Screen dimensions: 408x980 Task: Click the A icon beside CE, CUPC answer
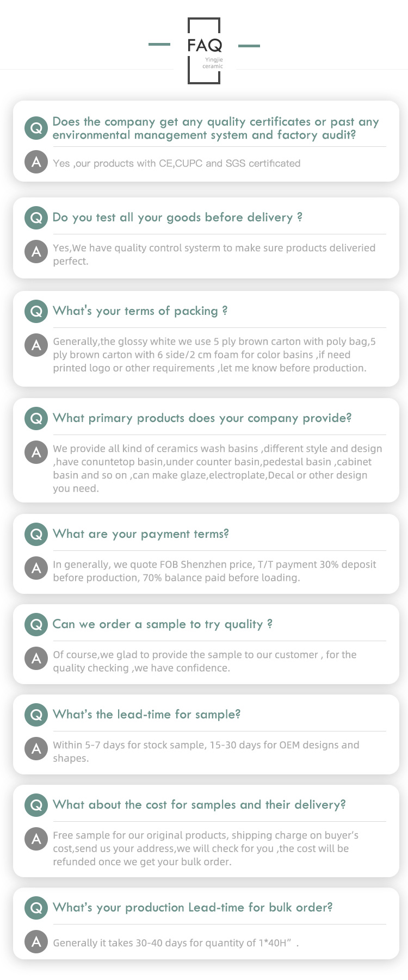pos(36,162)
